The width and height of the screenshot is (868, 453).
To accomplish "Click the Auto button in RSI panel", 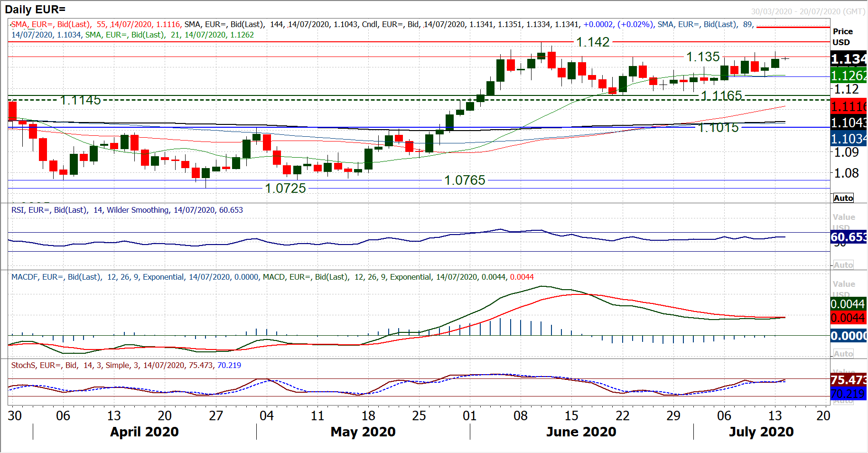I will pos(843,265).
